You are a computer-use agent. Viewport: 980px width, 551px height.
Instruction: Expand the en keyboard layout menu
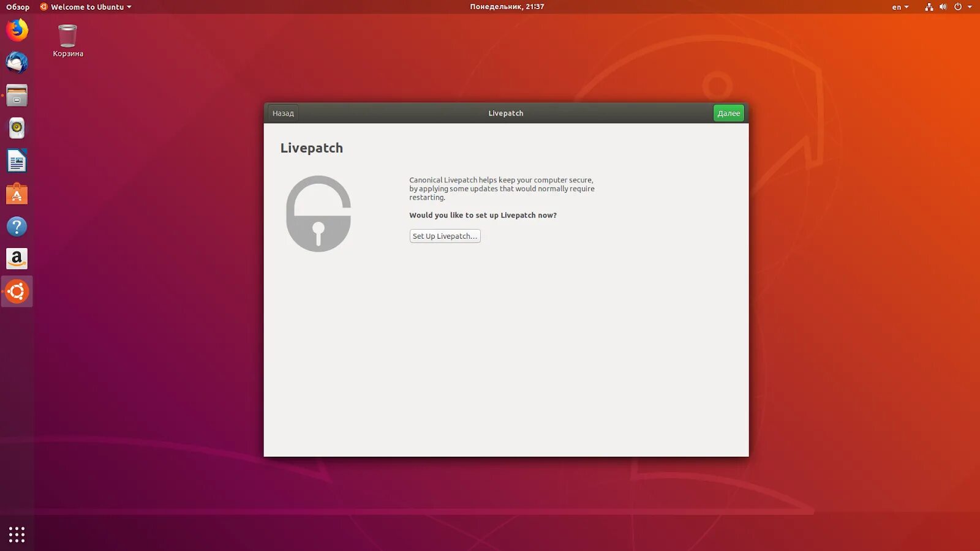(x=900, y=7)
